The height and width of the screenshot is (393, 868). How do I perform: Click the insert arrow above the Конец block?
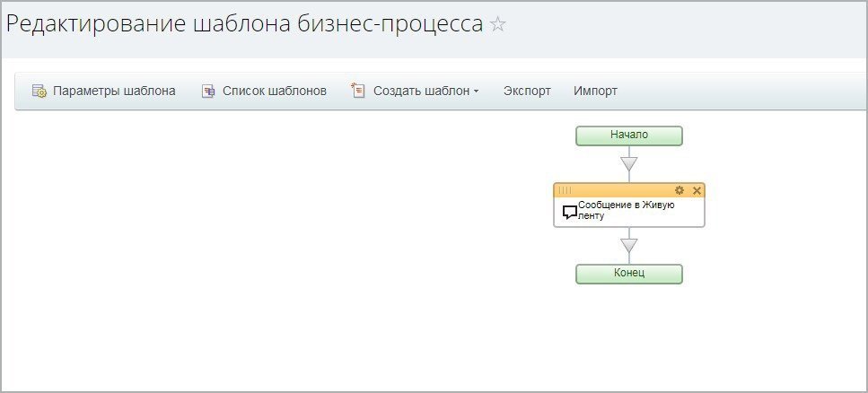tap(629, 245)
